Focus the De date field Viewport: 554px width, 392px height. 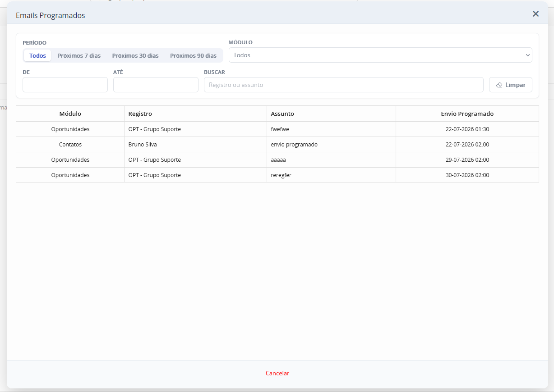(65, 85)
